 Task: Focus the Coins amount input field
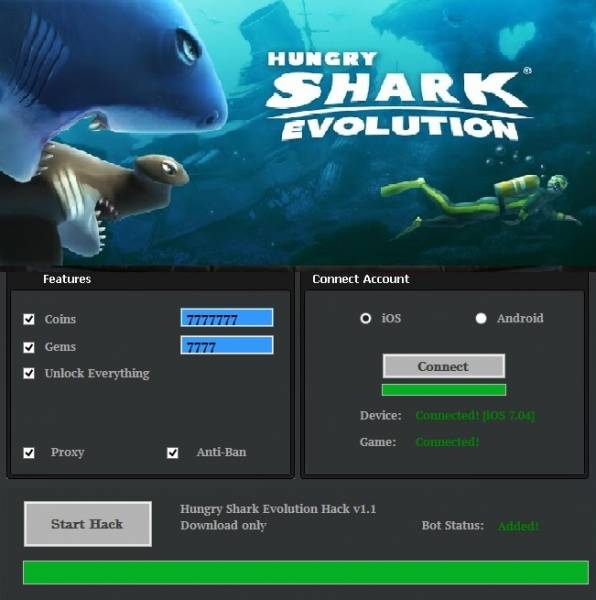(227, 318)
